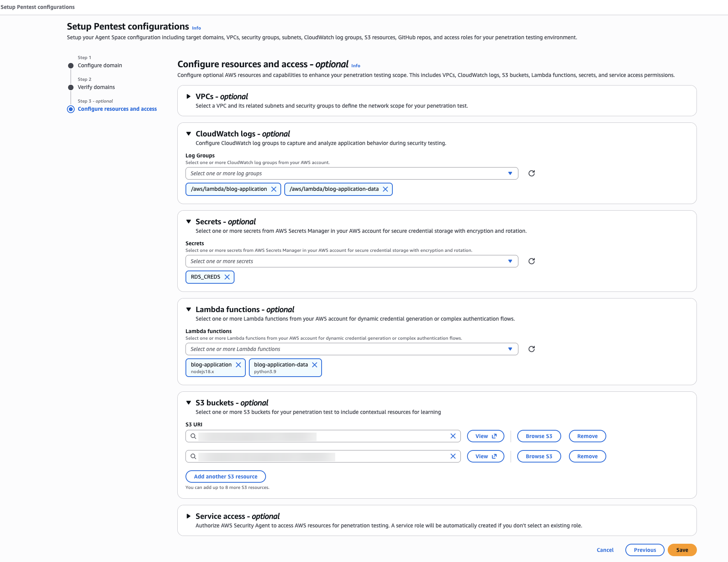The height and width of the screenshot is (562, 728).
Task: Refresh the secrets list
Action: click(x=531, y=261)
